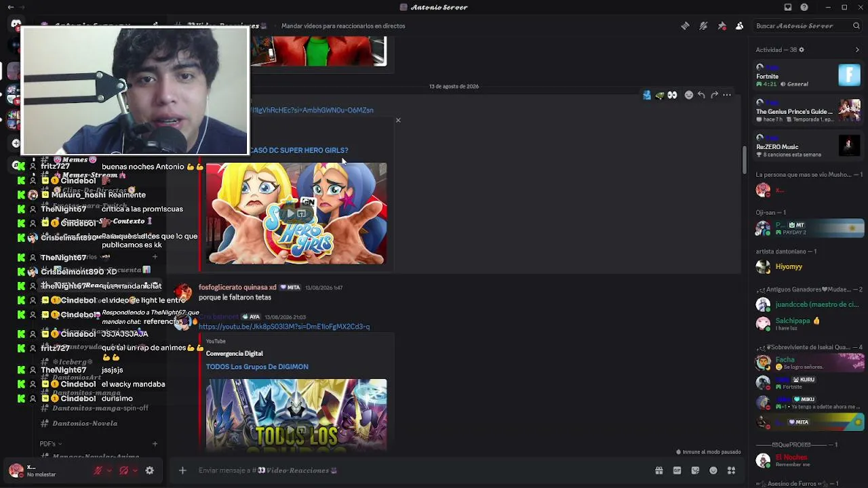868x488 pixels.
Task: Click the search magnifier icon
Action: (x=856, y=26)
